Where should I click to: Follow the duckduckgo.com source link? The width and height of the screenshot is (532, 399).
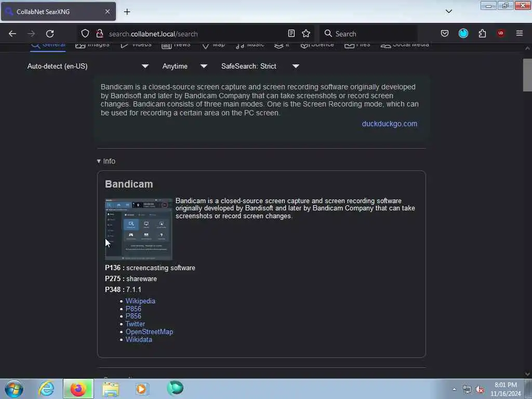389,124
